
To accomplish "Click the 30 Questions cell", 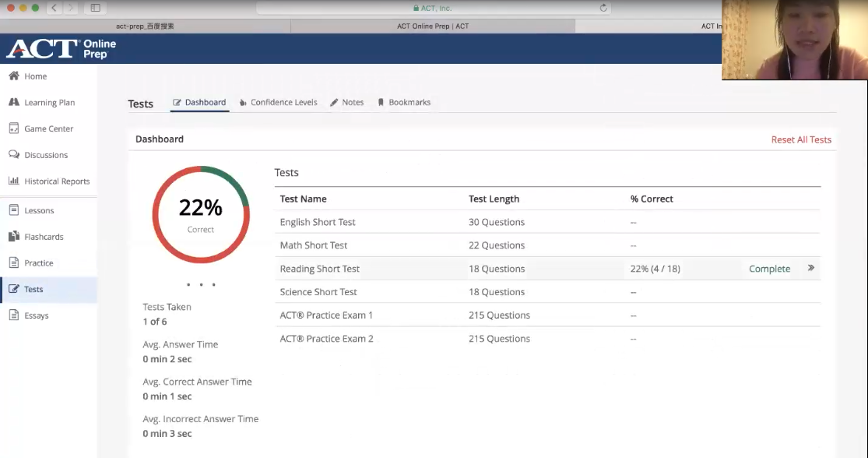I will (x=497, y=222).
